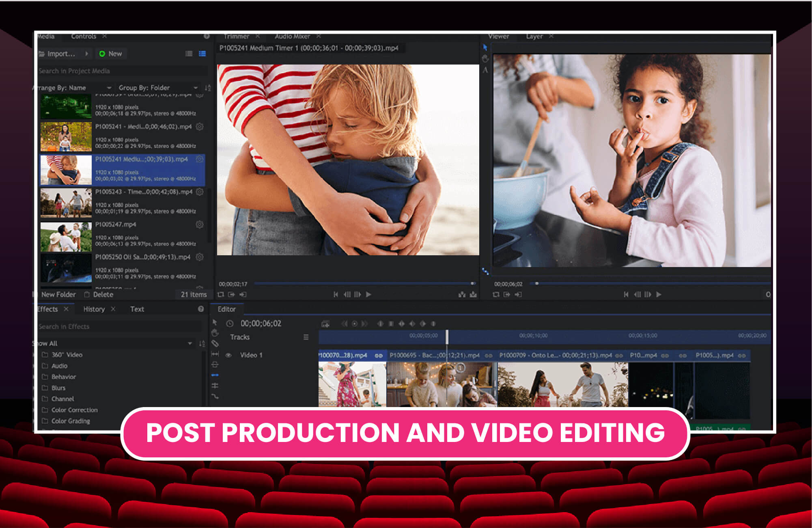Switch to the Audio Mixer tab
812x528 pixels.
pyautogui.click(x=292, y=37)
